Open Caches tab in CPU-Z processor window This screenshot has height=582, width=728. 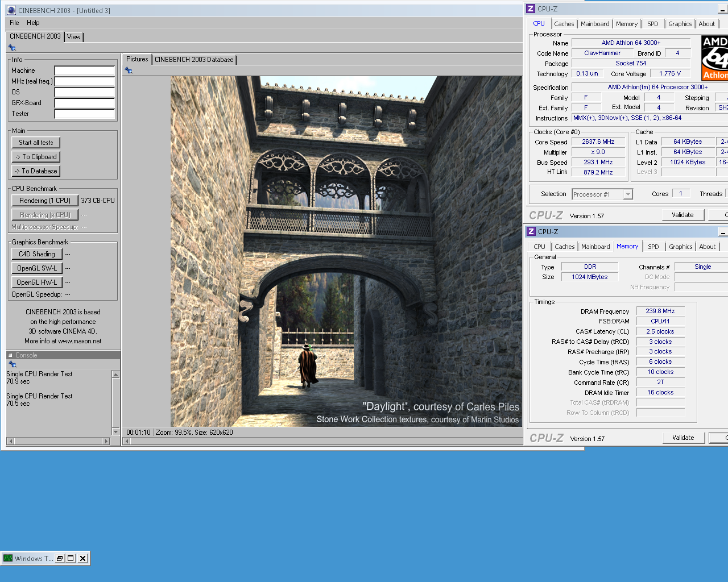(564, 24)
